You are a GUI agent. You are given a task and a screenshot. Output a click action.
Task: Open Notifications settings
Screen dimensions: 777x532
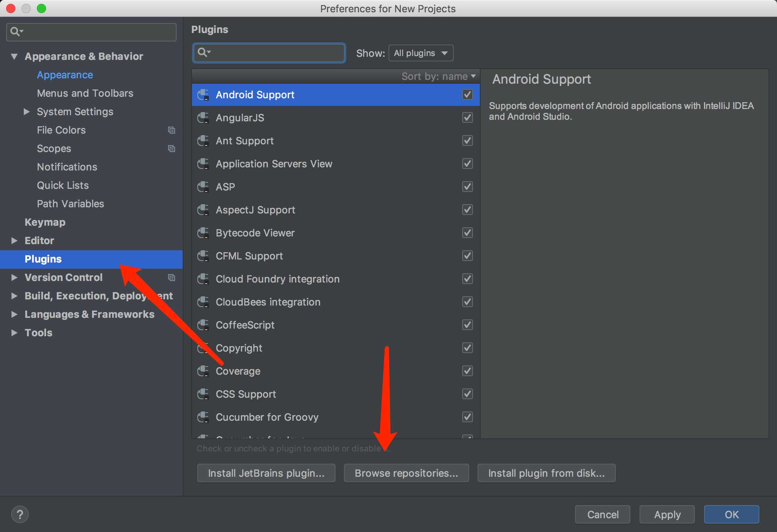pos(67,167)
